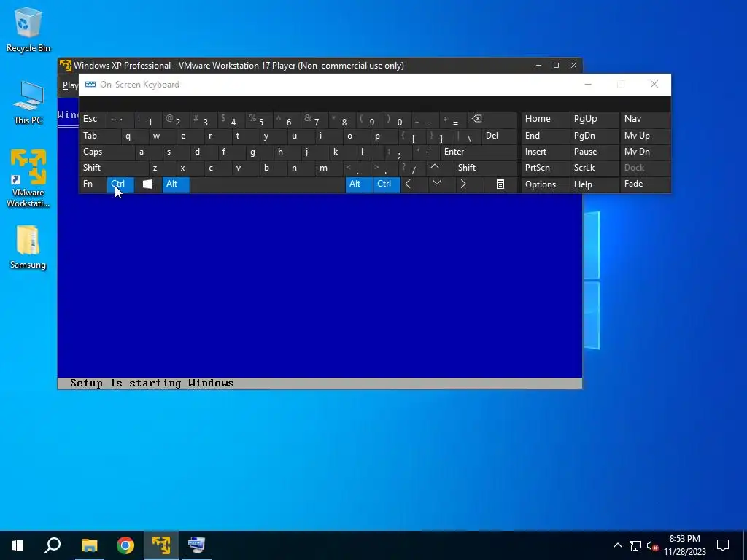Click the VMware Player title bar icon
This screenshot has width=747, height=560.
tap(65, 65)
